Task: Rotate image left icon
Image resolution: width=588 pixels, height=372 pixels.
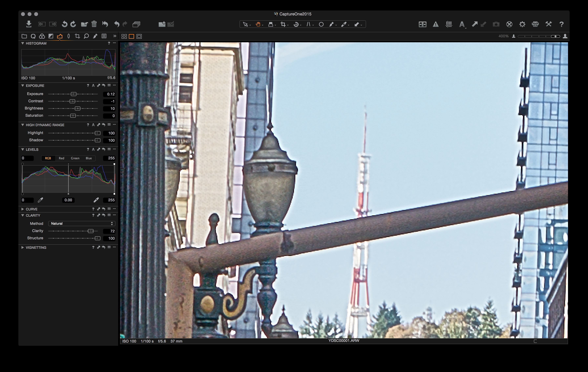Action: click(x=64, y=24)
